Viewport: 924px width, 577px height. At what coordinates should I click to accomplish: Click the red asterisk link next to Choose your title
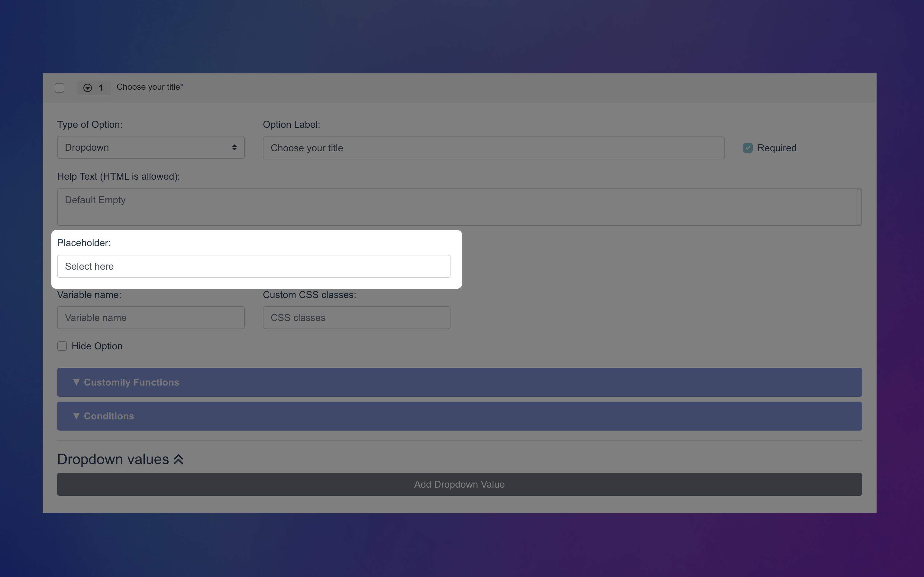click(182, 85)
